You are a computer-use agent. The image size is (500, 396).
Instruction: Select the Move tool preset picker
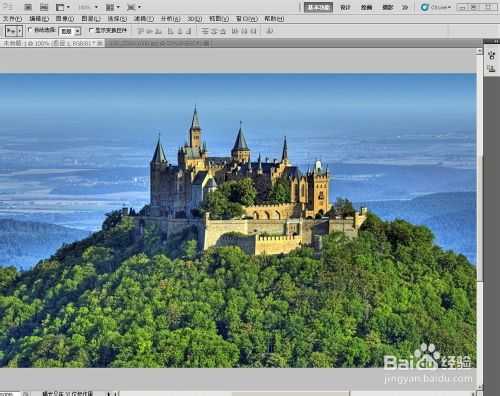14,31
